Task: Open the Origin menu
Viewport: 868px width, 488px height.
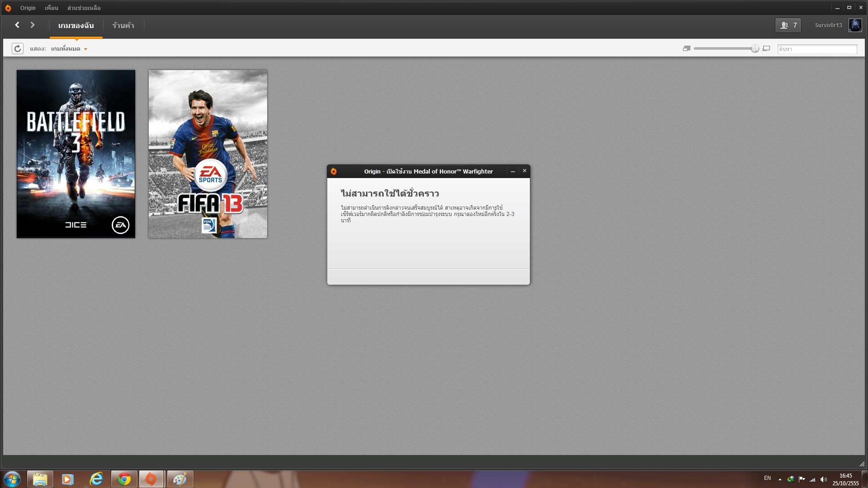Action: (x=28, y=8)
